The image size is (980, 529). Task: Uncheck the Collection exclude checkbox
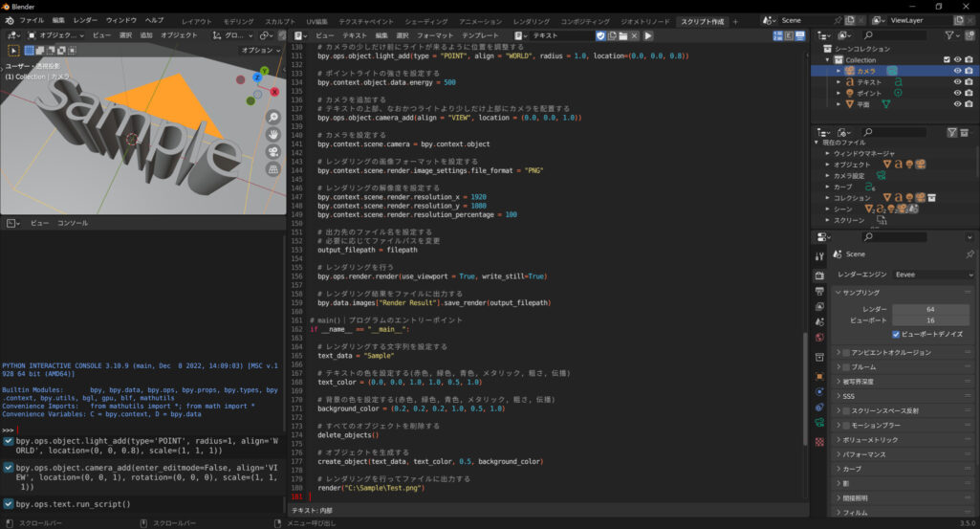coord(947,60)
